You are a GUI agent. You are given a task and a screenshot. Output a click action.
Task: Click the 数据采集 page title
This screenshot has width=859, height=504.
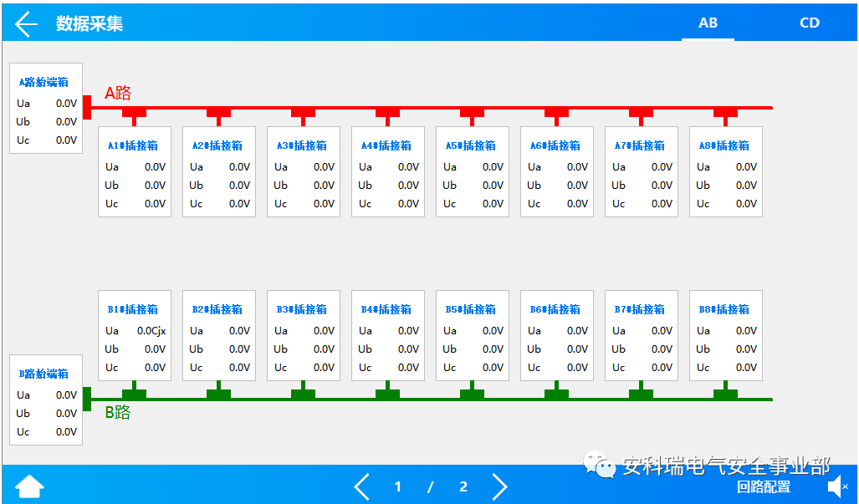pyautogui.click(x=89, y=23)
